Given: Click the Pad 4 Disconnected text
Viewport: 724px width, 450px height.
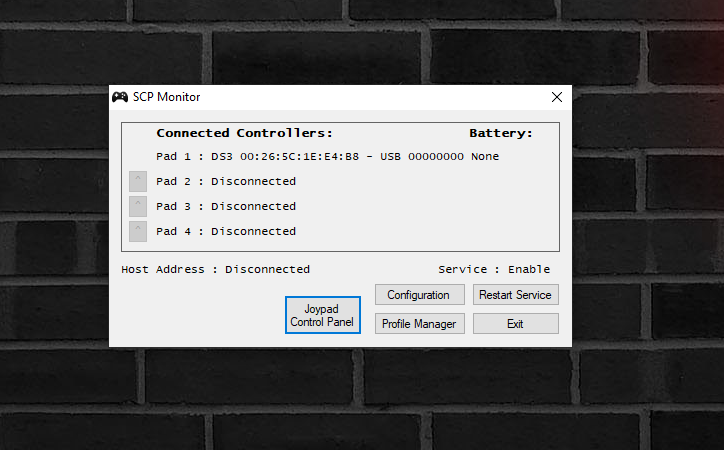Looking at the screenshot, I should [x=226, y=232].
